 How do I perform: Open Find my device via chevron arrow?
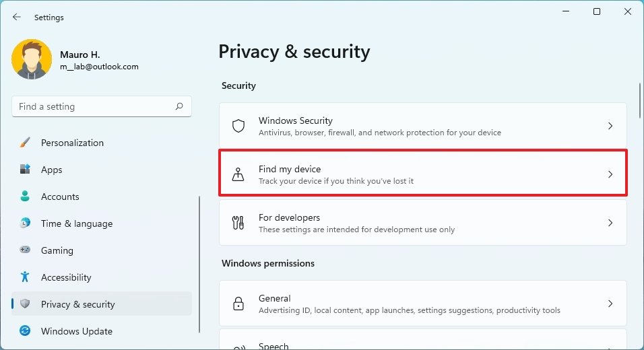click(610, 174)
